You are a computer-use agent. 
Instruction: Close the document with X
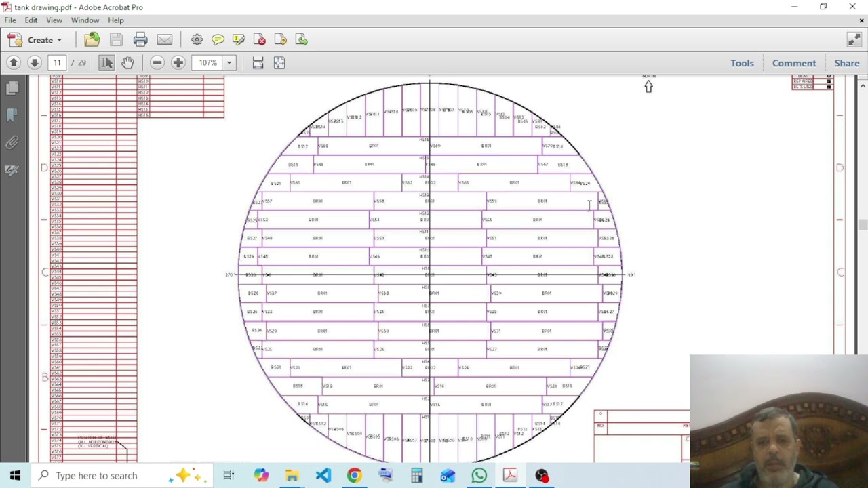point(861,20)
